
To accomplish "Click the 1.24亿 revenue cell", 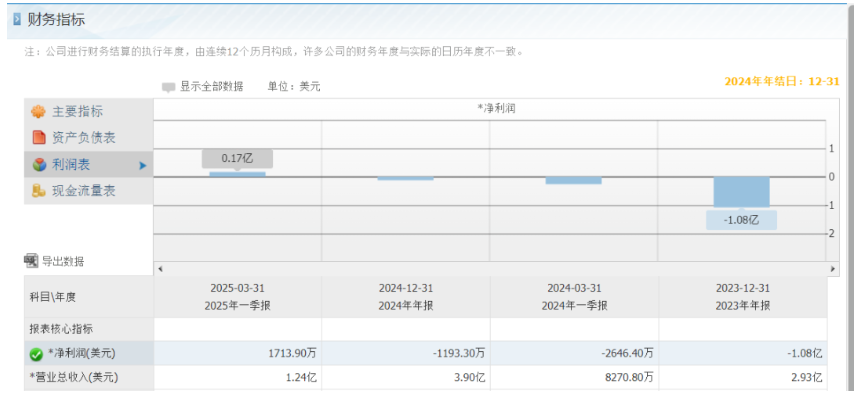I will (238, 378).
